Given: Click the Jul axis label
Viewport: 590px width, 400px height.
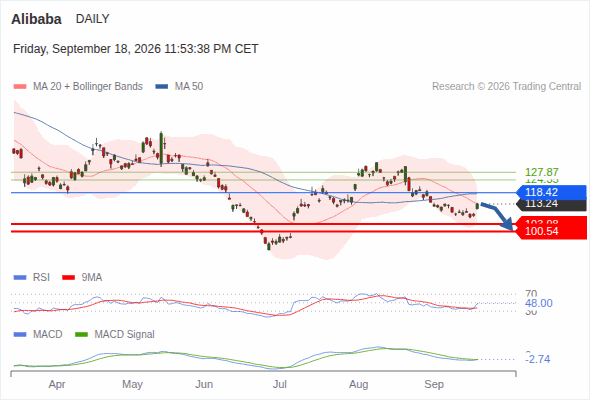Looking at the screenshot, I should 280,385.
